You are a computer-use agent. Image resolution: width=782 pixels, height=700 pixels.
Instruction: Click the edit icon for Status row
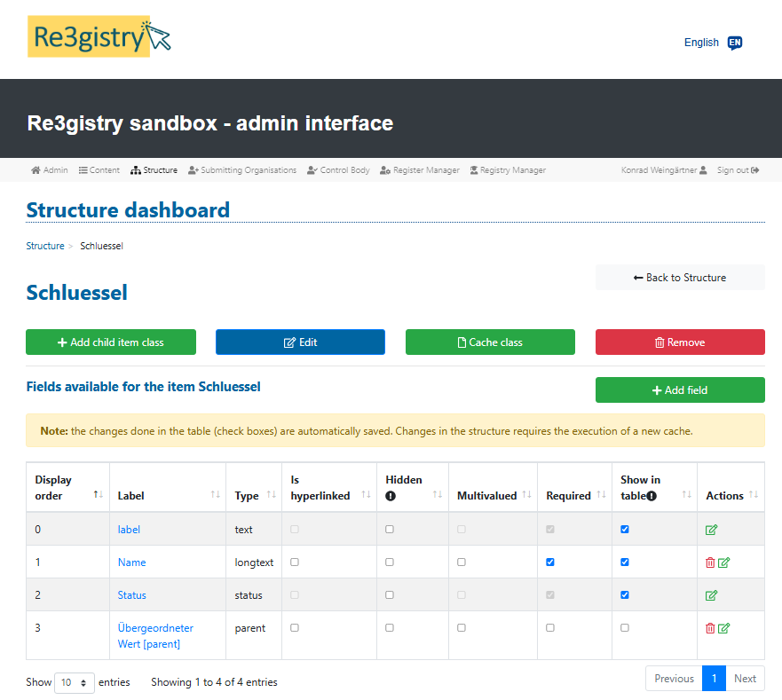click(x=711, y=595)
